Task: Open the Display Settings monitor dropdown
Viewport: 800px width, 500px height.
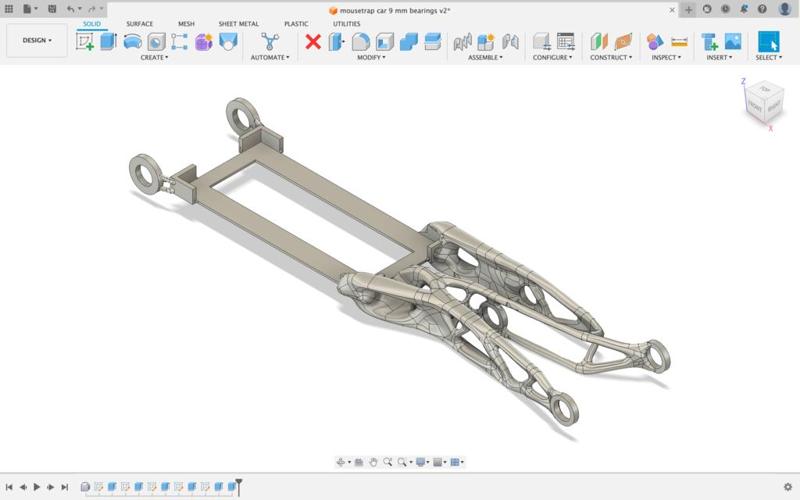Action: click(422, 462)
